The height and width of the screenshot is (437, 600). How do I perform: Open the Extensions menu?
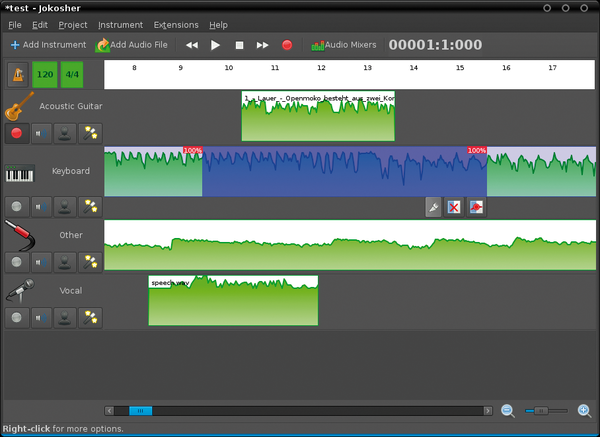175,24
